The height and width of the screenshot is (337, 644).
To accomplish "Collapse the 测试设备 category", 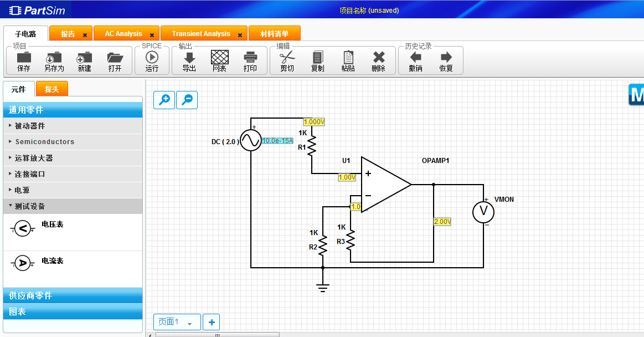I will (73, 206).
